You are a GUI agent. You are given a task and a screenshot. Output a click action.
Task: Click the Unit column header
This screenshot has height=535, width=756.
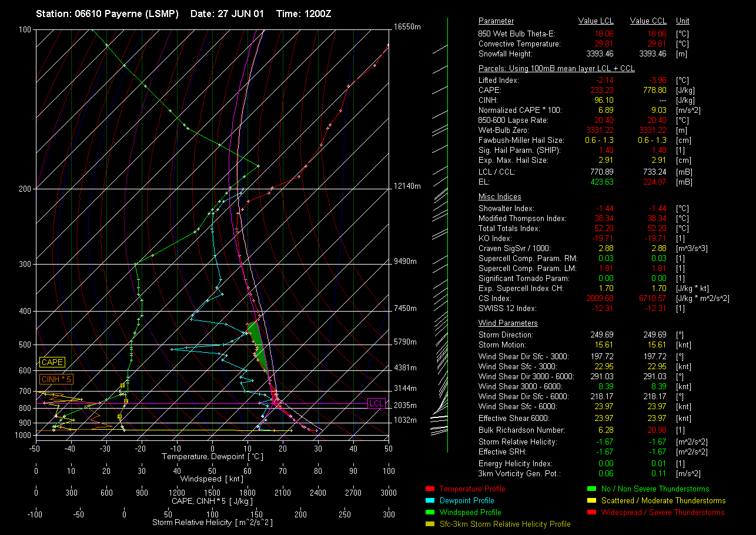point(683,21)
